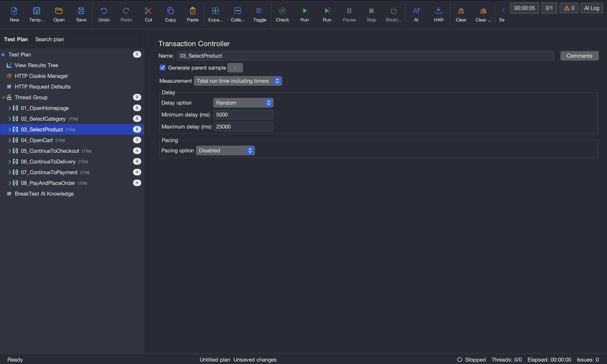This screenshot has height=364, width=607.
Task: Open the Templates toolbar icon
Action: [36, 11]
